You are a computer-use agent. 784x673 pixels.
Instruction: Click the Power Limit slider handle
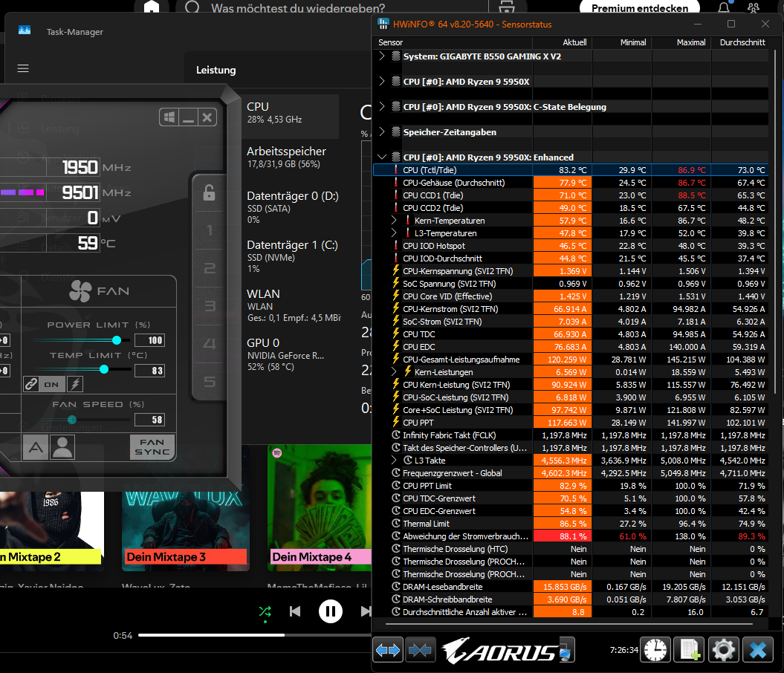coord(117,340)
